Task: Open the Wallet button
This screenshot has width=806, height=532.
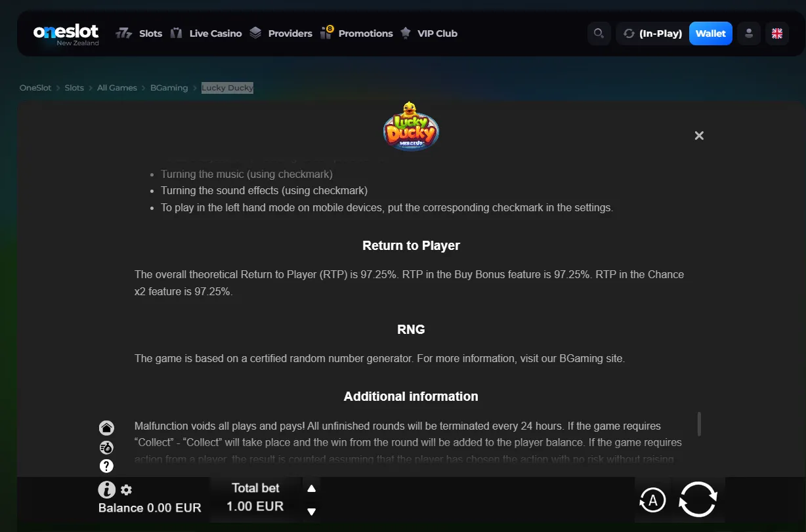Action: 711,33
